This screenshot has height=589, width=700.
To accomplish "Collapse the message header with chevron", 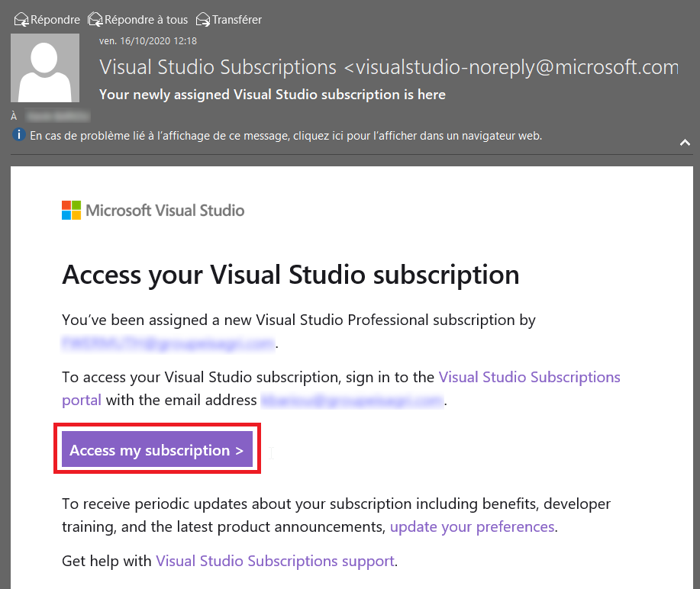I will point(685,143).
